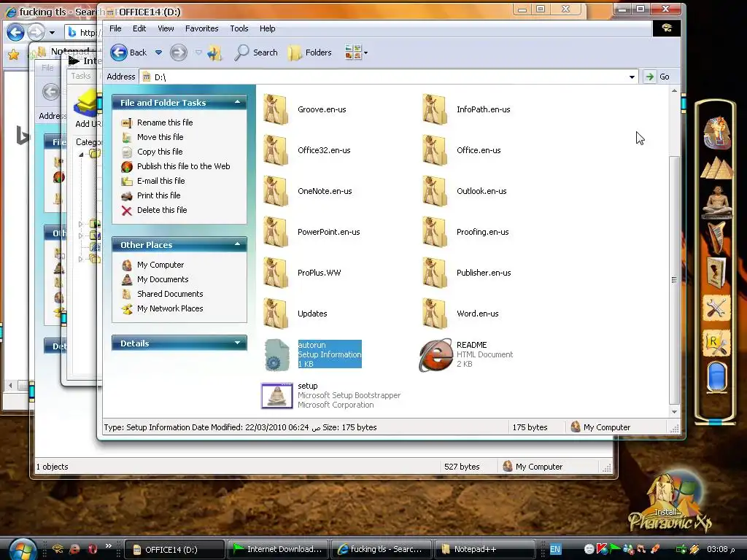This screenshot has height=560, width=747.
Task: Click Publish this file to the Web
Action: pyautogui.click(x=183, y=166)
